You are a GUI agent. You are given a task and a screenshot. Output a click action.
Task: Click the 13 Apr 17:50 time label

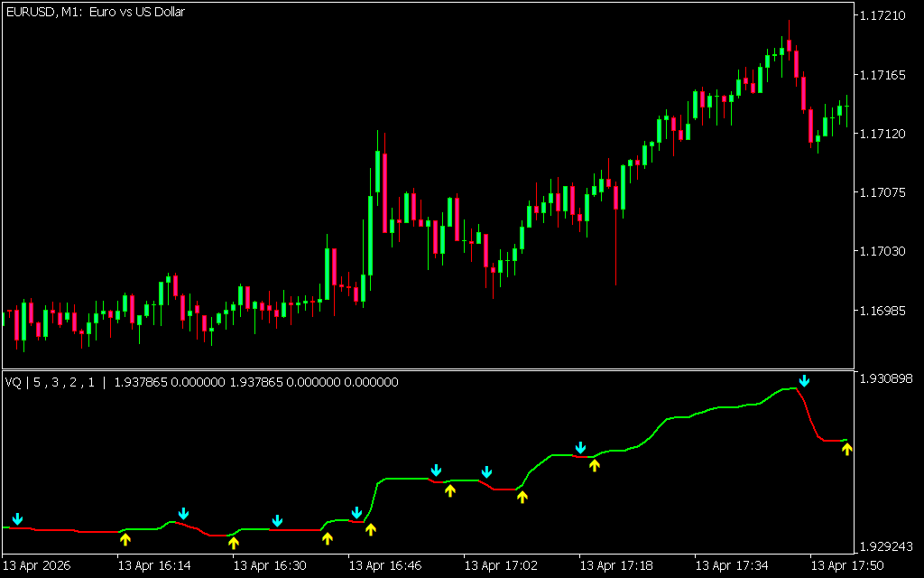pyautogui.click(x=845, y=565)
